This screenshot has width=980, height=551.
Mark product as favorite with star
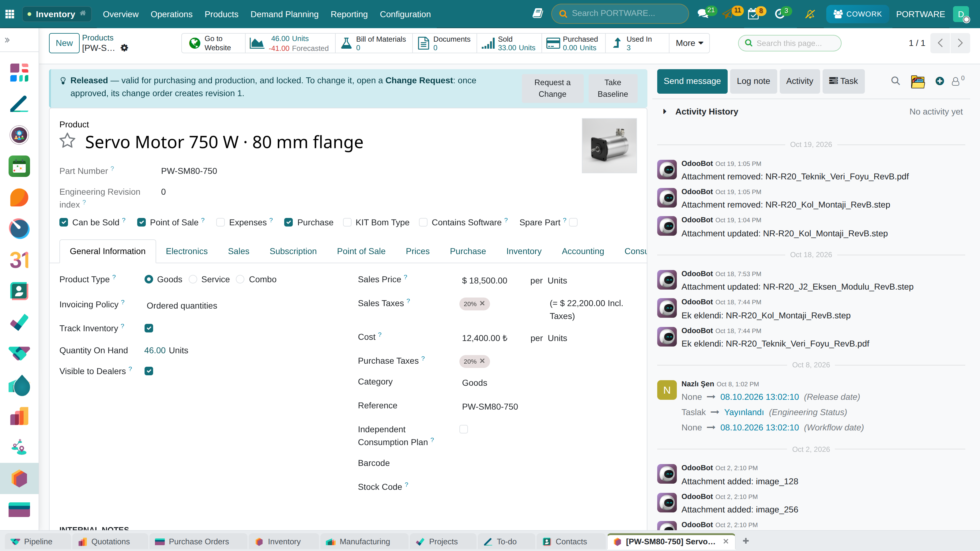click(67, 141)
